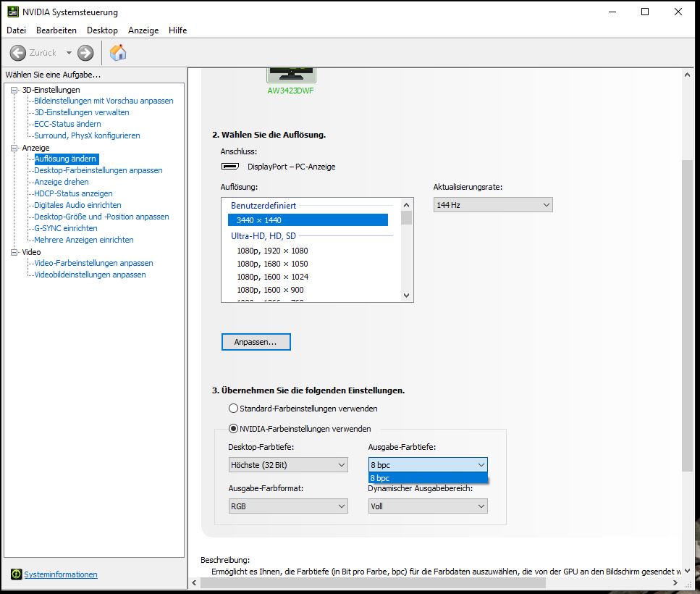Open 3D-Einstellungen verwalten

coord(82,112)
